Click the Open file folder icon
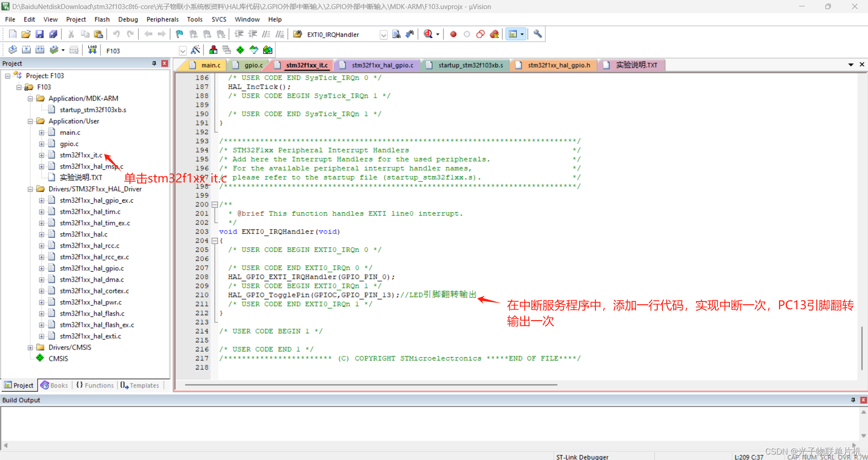868x460 pixels. [x=26, y=34]
